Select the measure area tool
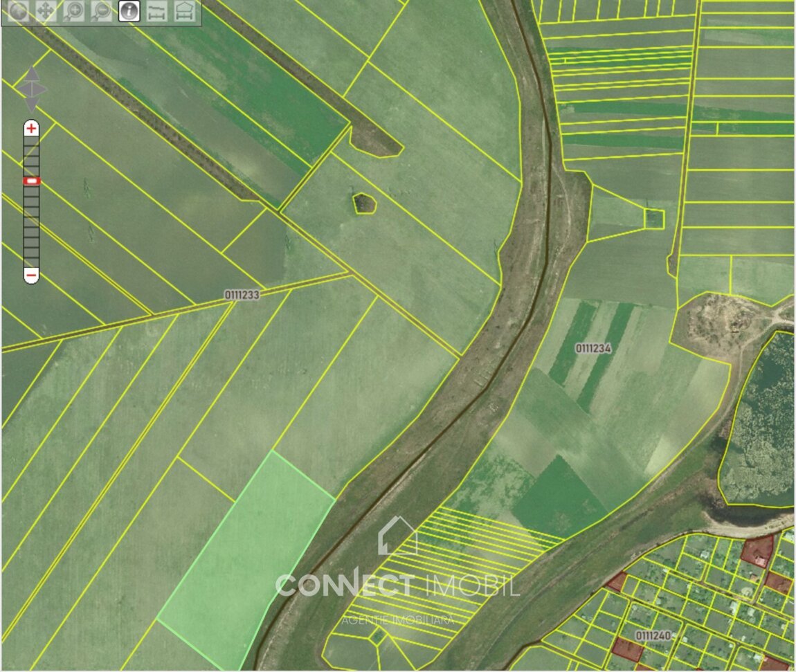 point(183,11)
